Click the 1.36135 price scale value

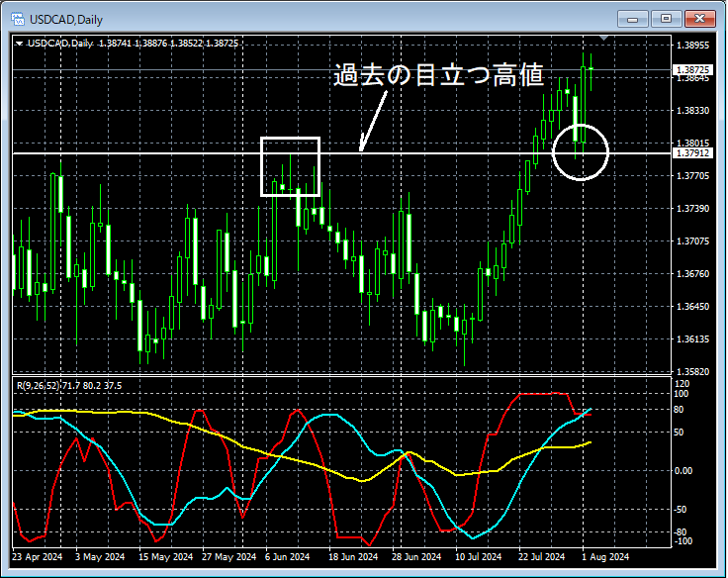pos(692,339)
